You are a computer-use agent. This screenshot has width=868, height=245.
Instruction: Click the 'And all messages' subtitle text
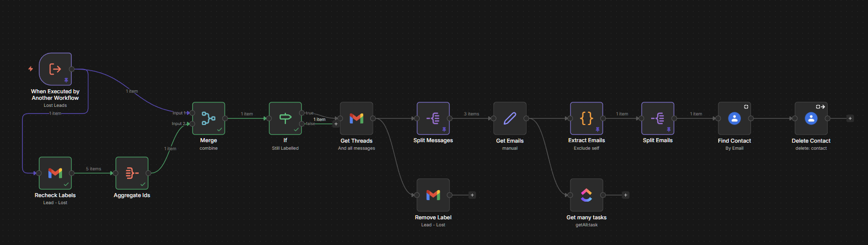(x=357, y=148)
